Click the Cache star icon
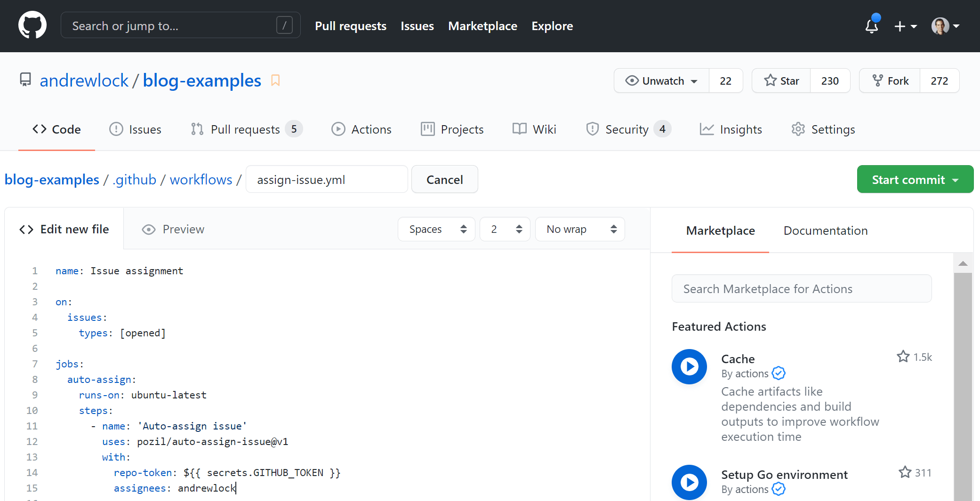980x501 pixels. tap(903, 357)
